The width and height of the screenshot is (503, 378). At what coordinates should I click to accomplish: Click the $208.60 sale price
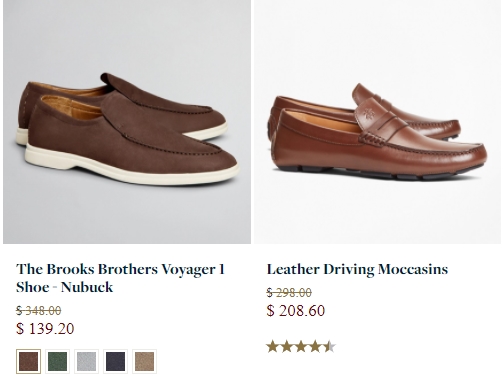(296, 311)
